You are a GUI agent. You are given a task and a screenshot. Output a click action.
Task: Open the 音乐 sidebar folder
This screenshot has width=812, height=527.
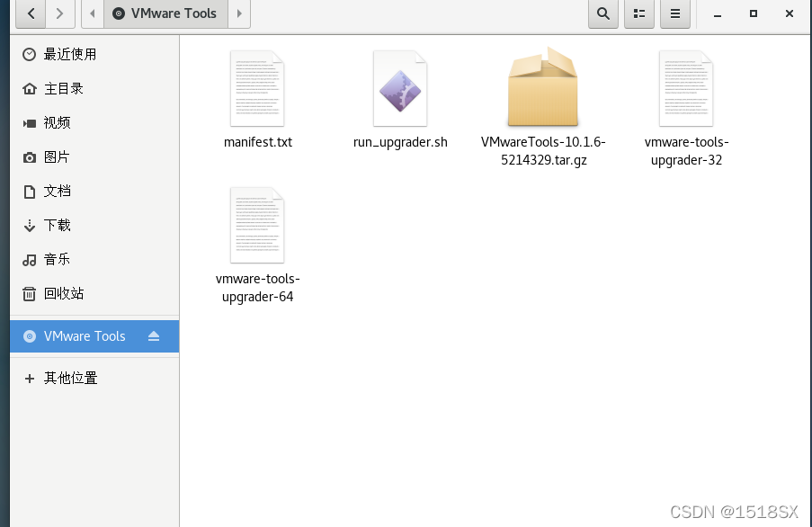[94, 259]
